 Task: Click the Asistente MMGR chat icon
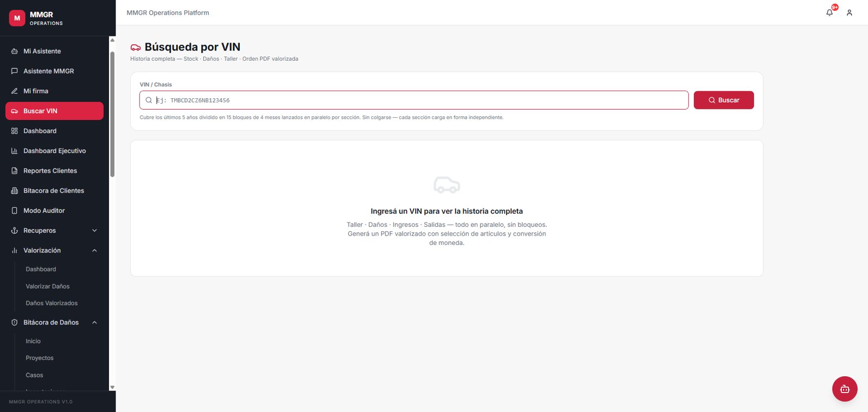(x=15, y=71)
